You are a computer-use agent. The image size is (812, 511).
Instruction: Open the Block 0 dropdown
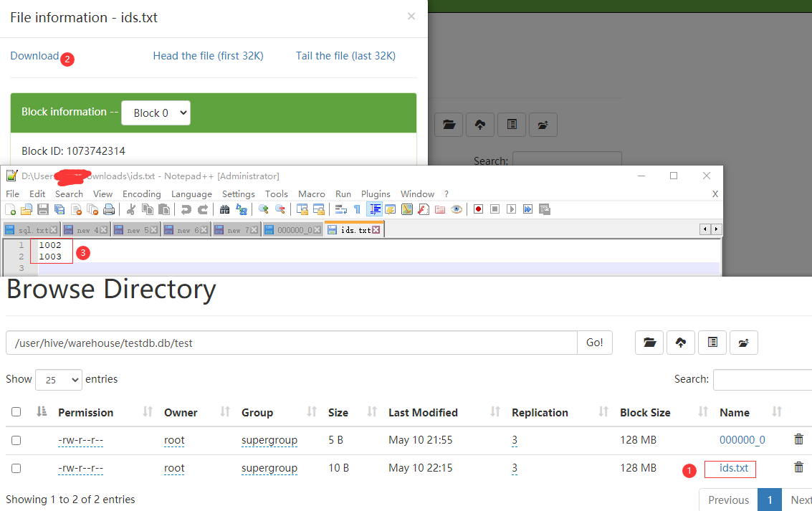pyautogui.click(x=156, y=113)
